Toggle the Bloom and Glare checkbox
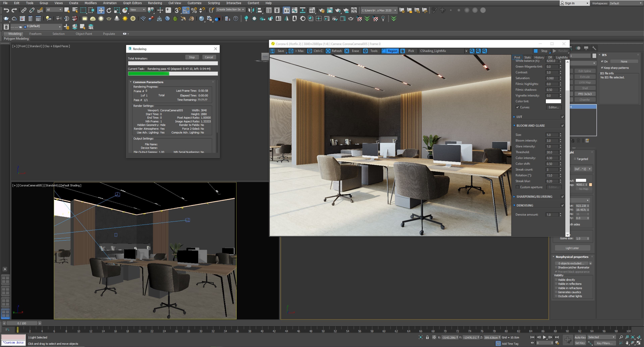The image size is (644, 347). point(562,126)
